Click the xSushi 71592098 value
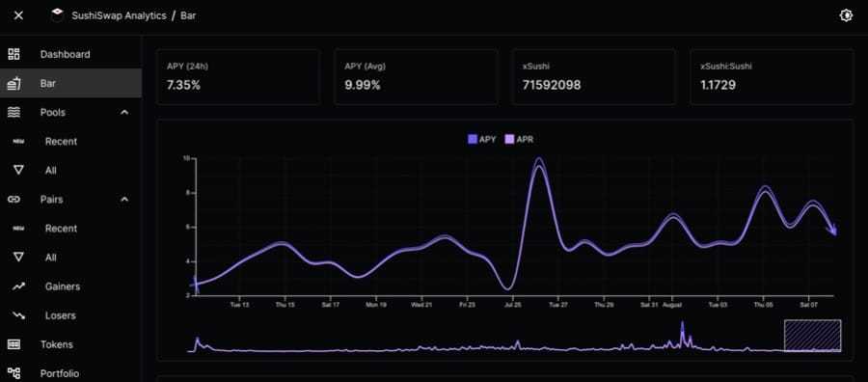This screenshot has width=868, height=382. click(552, 85)
